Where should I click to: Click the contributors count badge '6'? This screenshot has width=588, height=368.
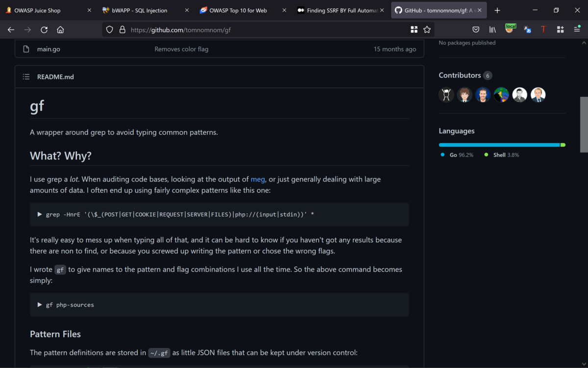pos(488,76)
